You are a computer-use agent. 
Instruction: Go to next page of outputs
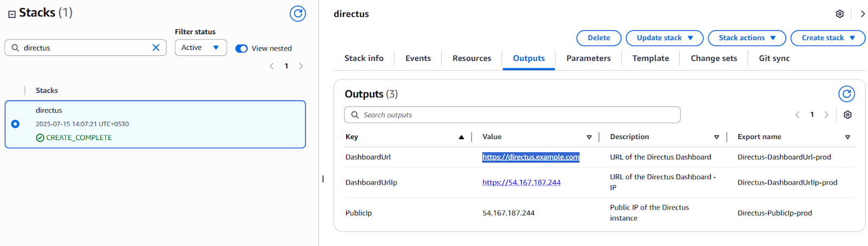pyautogui.click(x=827, y=115)
